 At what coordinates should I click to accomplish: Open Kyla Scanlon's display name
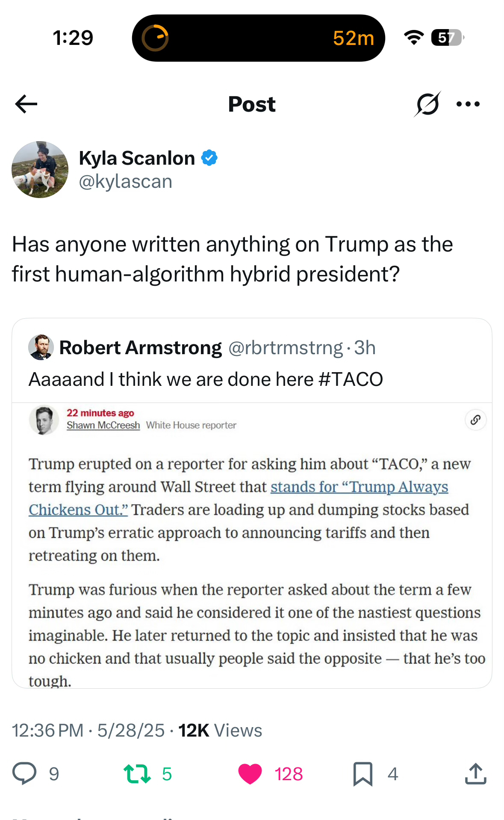[x=137, y=158]
